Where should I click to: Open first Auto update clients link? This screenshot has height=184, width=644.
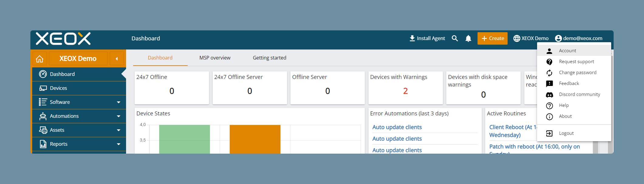coord(397,127)
